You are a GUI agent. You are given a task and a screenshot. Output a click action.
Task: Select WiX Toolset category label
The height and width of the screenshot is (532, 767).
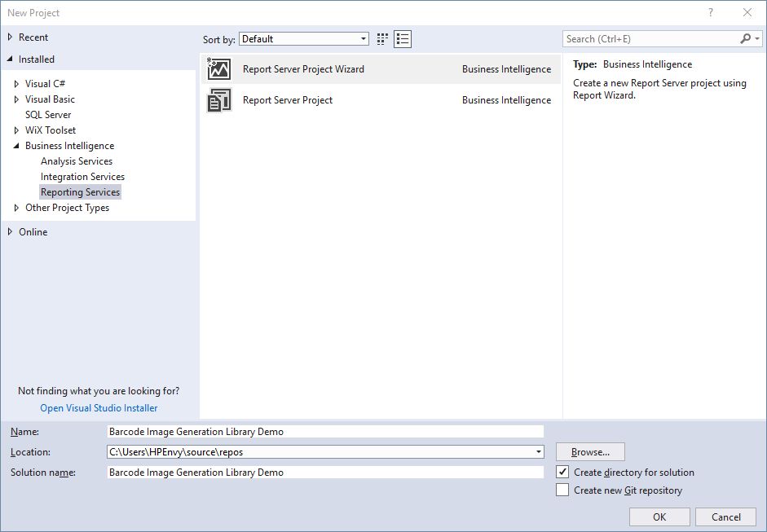(51, 130)
